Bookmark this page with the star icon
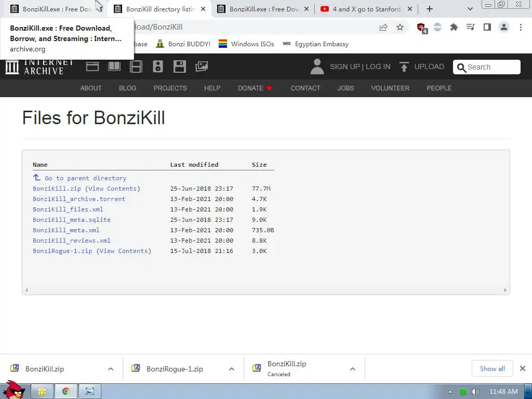 pos(400,27)
